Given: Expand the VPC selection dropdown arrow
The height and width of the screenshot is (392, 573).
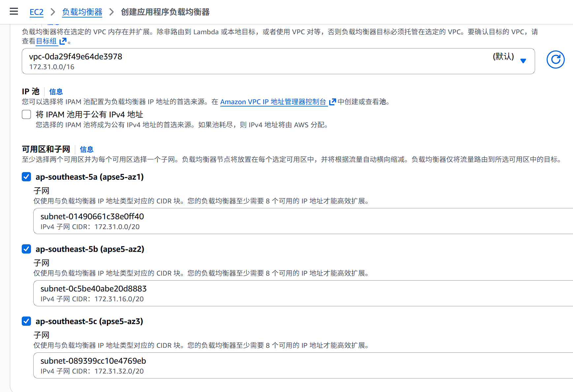Looking at the screenshot, I should 523,61.
